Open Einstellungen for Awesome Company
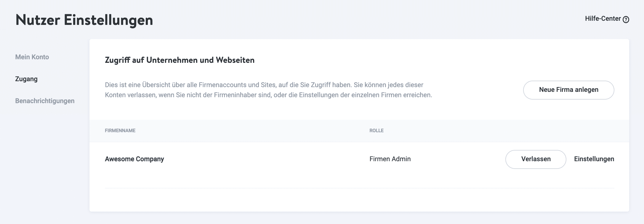This screenshot has height=224, width=644. point(594,159)
